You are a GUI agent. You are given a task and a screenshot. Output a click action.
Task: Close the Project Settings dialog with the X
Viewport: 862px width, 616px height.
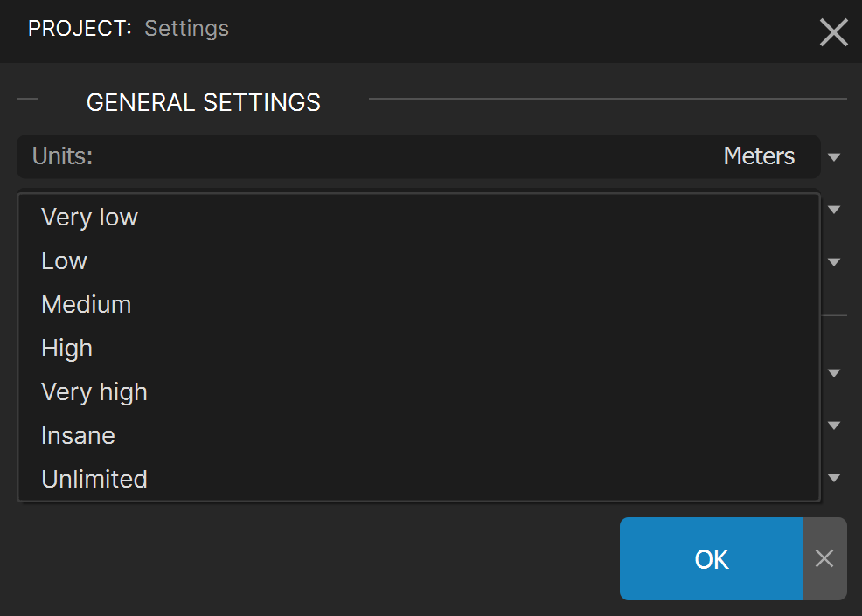[833, 31]
